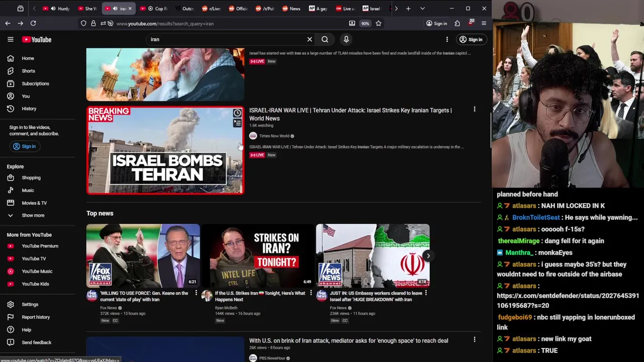644x362 pixels.
Task: Click browser toolbar Sign in
Action: (x=436, y=23)
